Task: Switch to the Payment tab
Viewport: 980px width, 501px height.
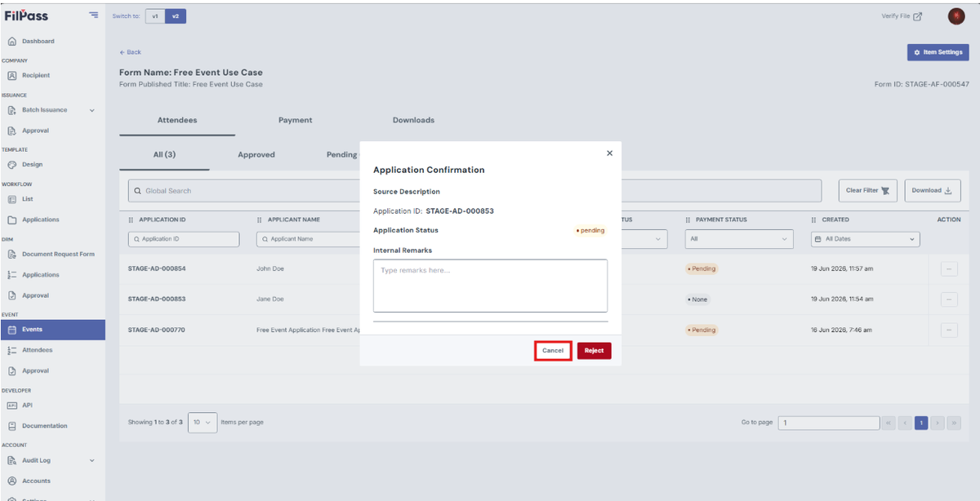Action: 295,120
